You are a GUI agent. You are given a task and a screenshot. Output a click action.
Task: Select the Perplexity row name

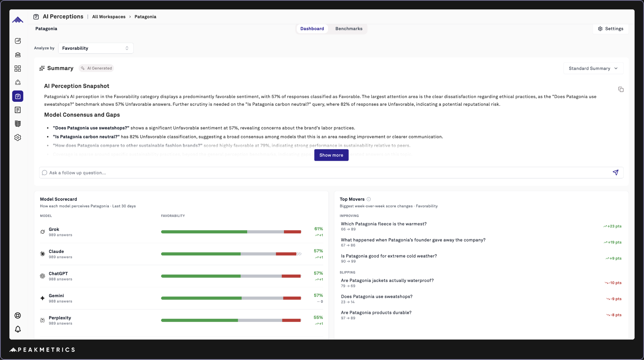pos(60,318)
